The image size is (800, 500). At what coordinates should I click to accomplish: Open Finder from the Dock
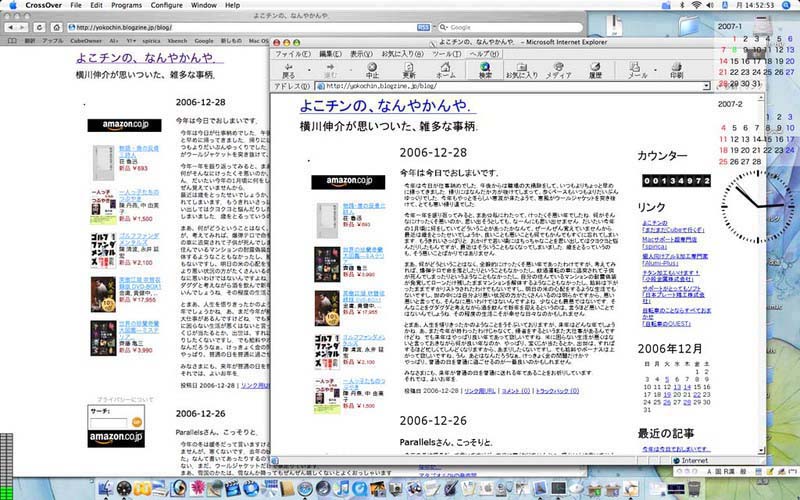coord(106,489)
